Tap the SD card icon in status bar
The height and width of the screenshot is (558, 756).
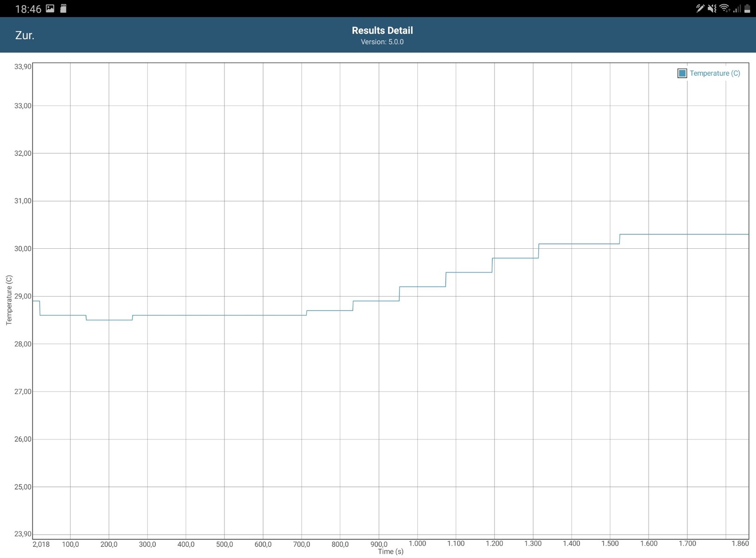tap(64, 8)
